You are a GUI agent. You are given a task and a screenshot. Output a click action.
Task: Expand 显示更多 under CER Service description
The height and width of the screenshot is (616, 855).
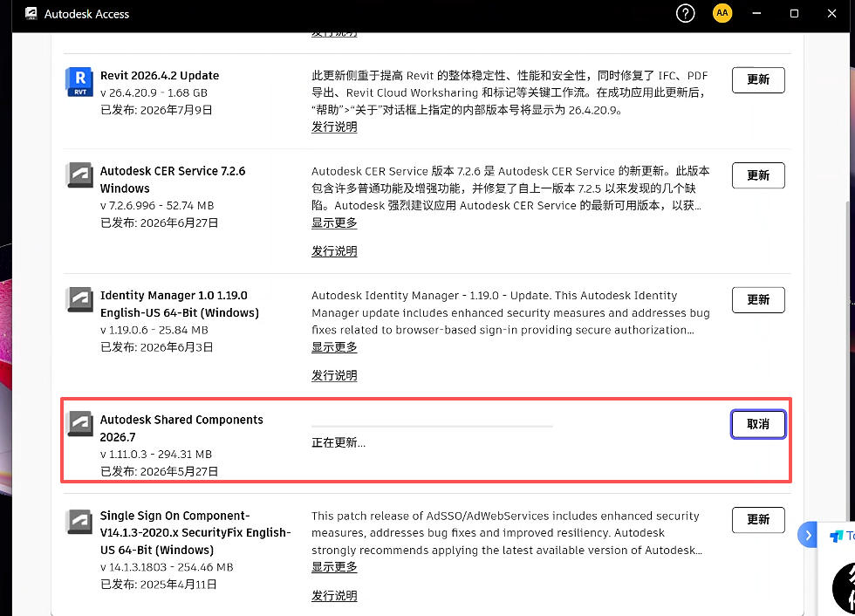pyautogui.click(x=334, y=223)
